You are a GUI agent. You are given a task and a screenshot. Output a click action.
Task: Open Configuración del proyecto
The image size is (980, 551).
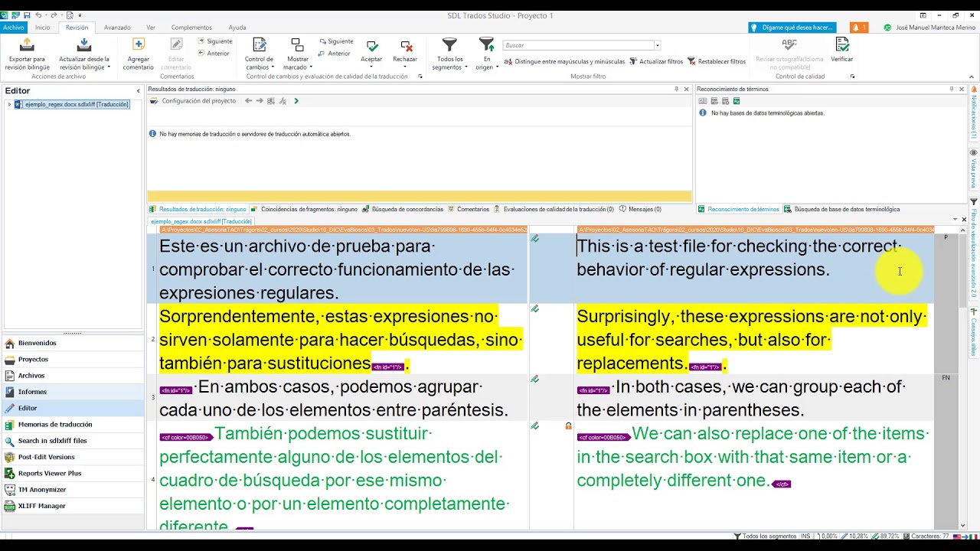pyautogui.click(x=193, y=101)
